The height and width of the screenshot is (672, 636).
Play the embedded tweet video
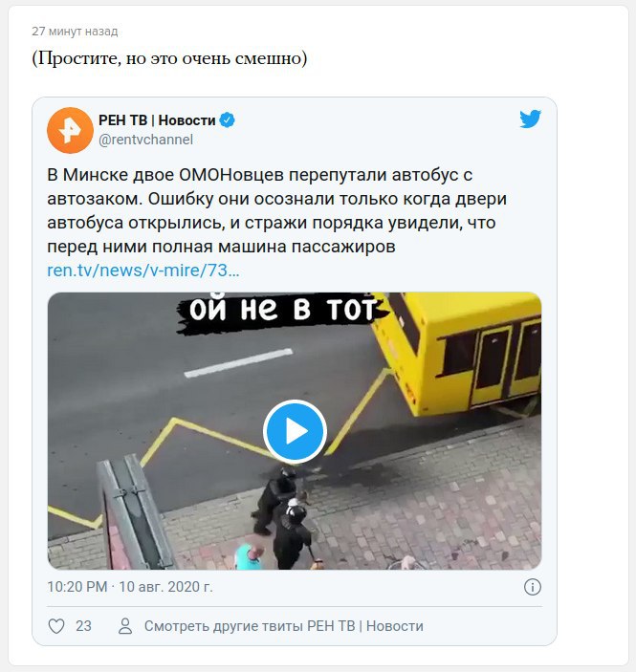point(295,431)
